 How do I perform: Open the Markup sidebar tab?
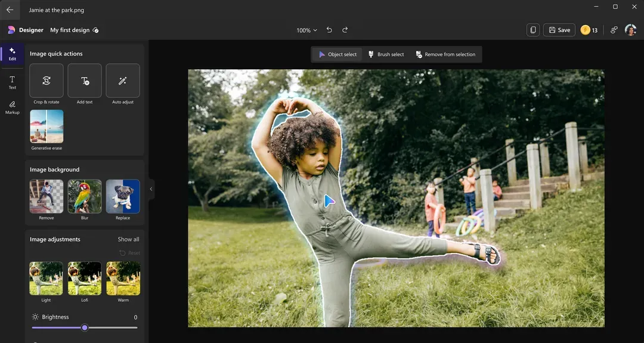click(x=13, y=107)
